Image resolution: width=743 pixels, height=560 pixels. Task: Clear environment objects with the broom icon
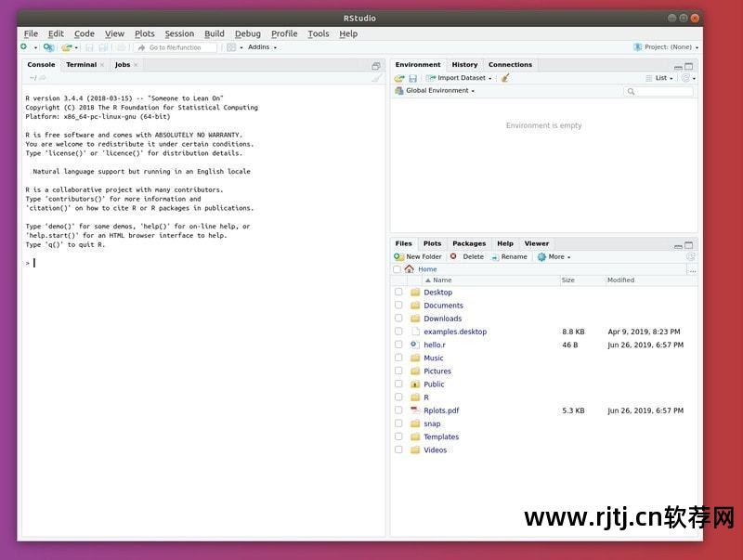[x=505, y=78]
